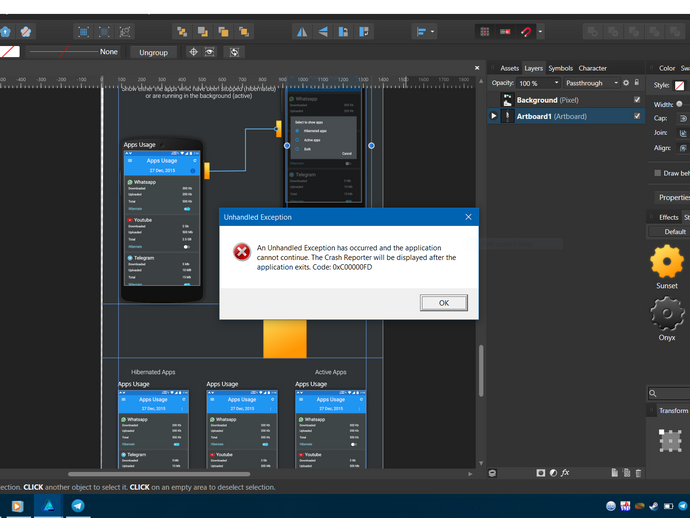Hide the Artboard1 layer checkbox
This screenshot has height=518, width=690.
(x=637, y=116)
